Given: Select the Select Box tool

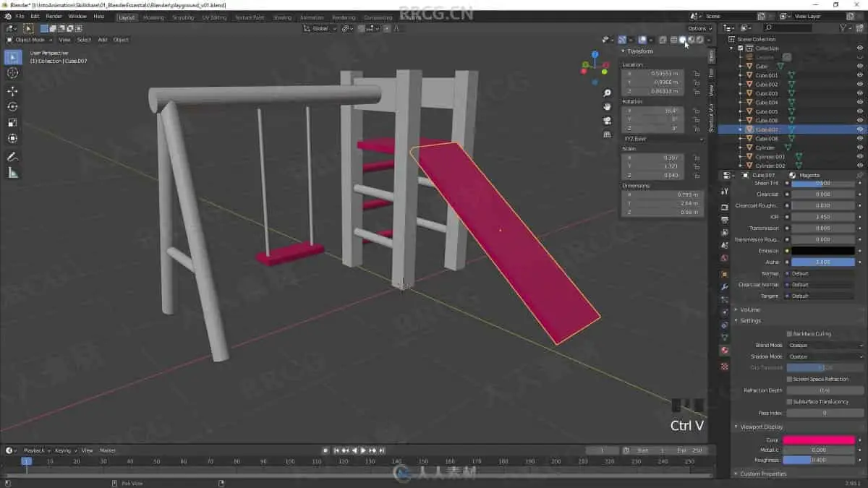Looking at the screenshot, I should tap(12, 57).
